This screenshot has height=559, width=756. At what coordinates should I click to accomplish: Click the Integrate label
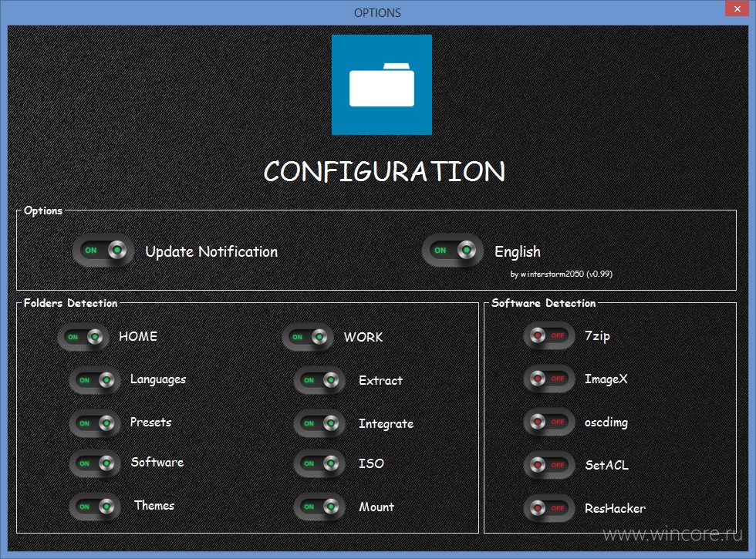point(386,424)
